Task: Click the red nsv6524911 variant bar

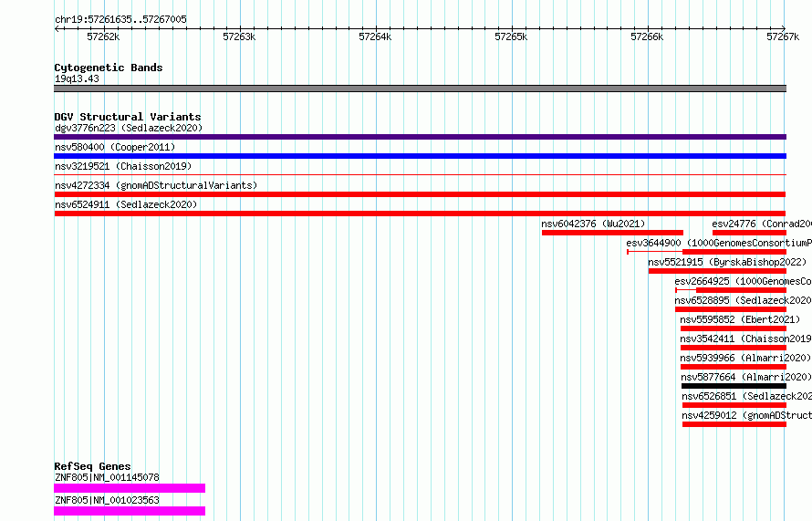Action: pos(420,214)
